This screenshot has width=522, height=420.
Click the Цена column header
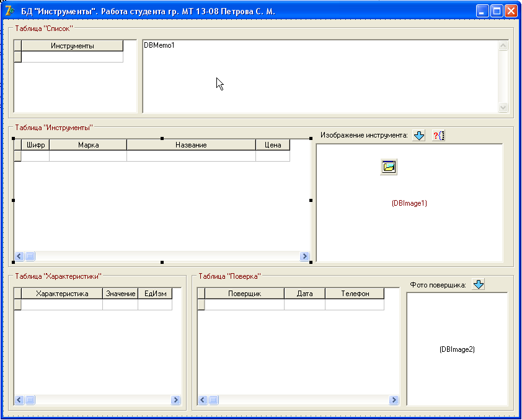point(273,145)
